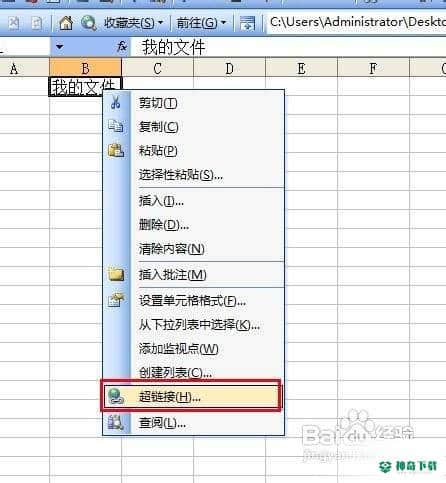446x483 pixels.
Task: Click the Lookup icon beside 查阅(L)
Action: [116, 423]
